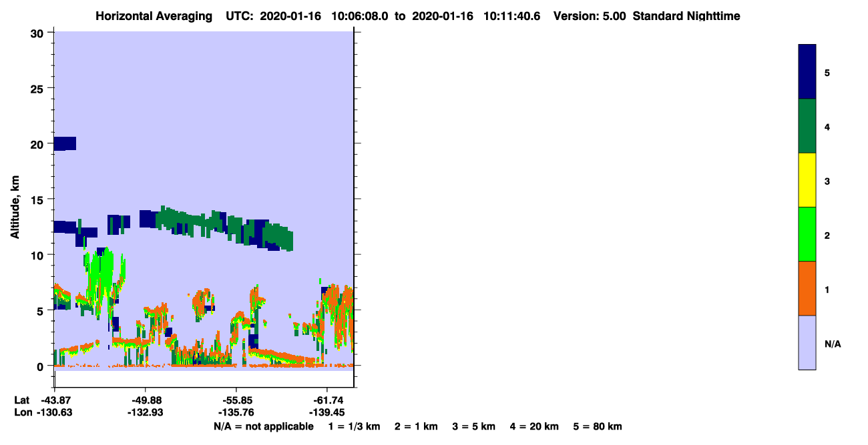Click the dark green colorbar segment labeled 4
The height and width of the screenshot is (445, 868).
[x=807, y=126]
